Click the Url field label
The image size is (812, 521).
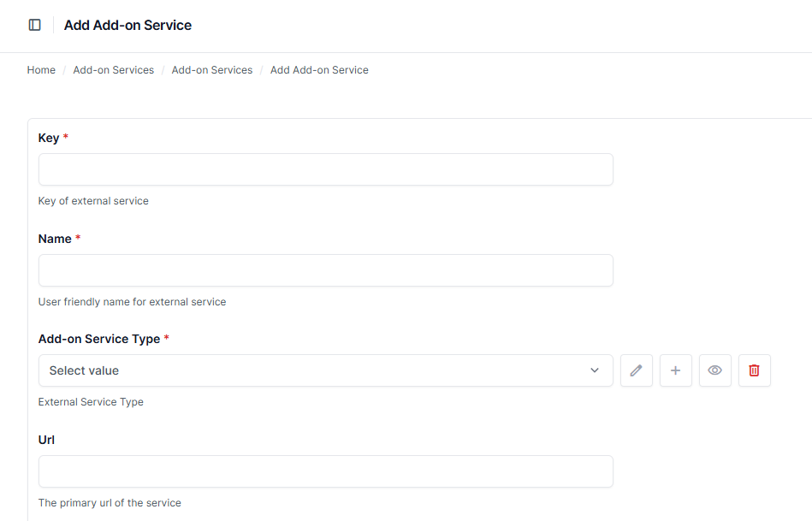(46, 440)
